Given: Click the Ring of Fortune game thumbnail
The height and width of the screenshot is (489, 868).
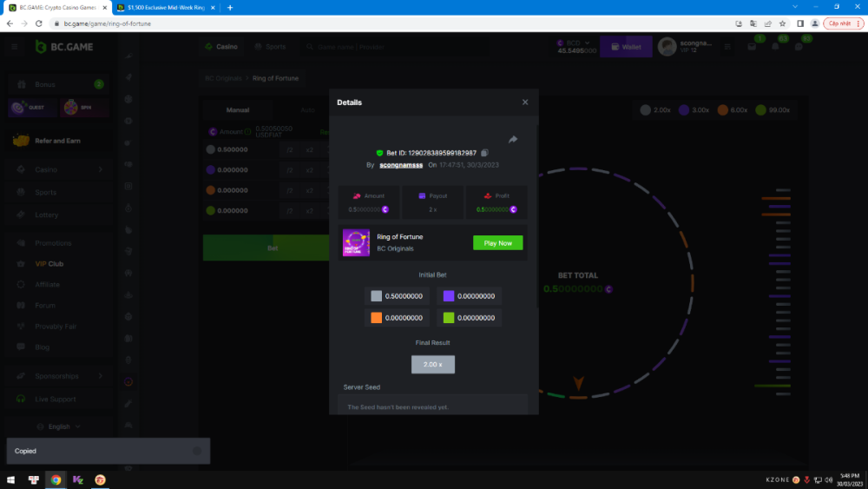Looking at the screenshot, I should coord(356,243).
